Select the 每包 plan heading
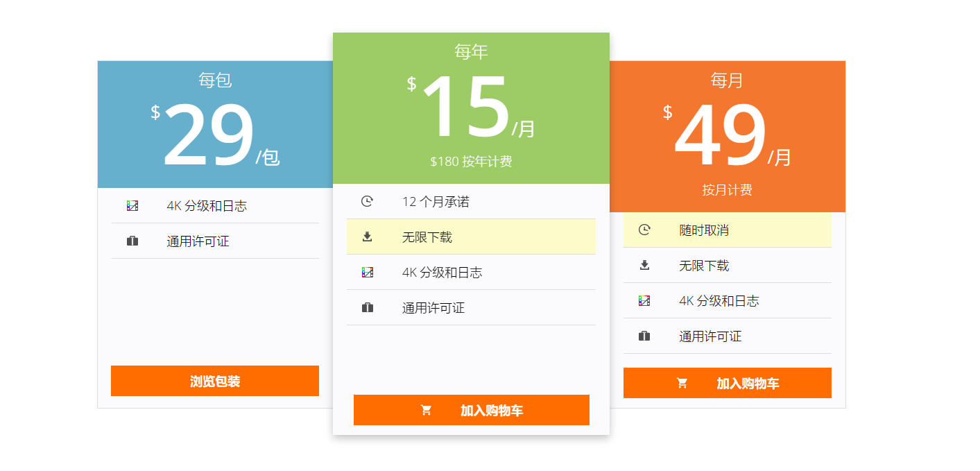Image resolution: width=980 pixels, height=471 pixels. (x=215, y=80)
